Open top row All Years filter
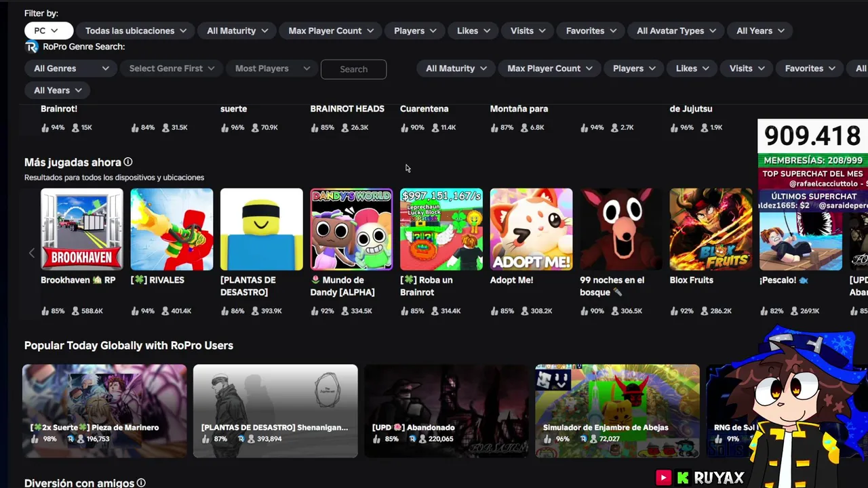The height and width of the screenshot is (488, 868). coord(760,30)
